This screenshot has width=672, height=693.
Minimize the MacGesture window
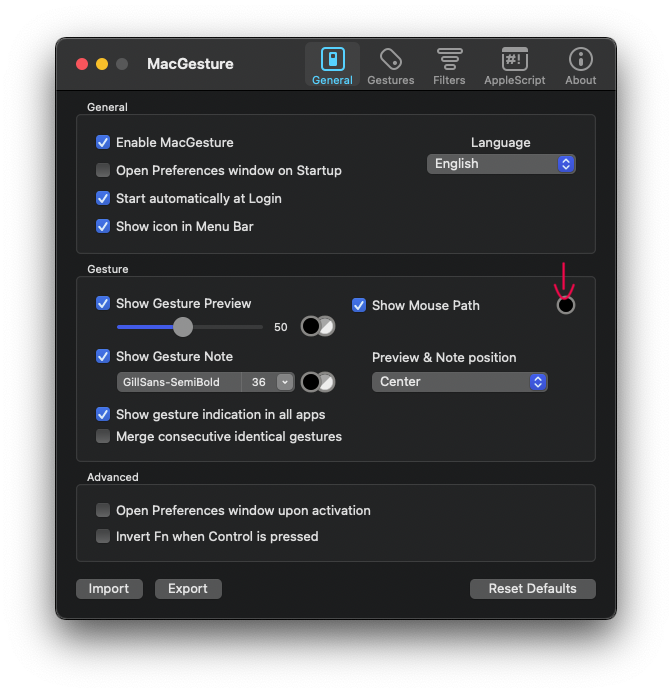102,64
